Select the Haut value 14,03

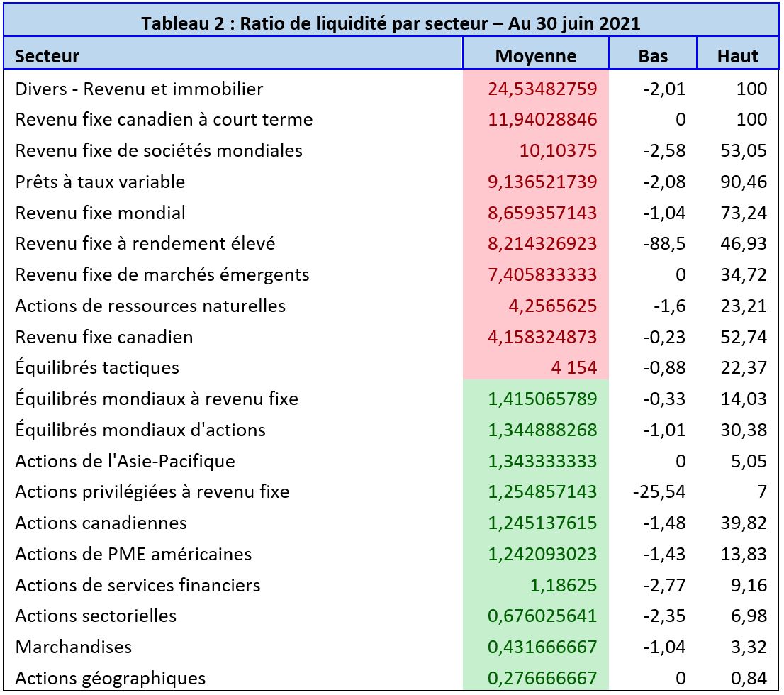click(x=744, y=399)
